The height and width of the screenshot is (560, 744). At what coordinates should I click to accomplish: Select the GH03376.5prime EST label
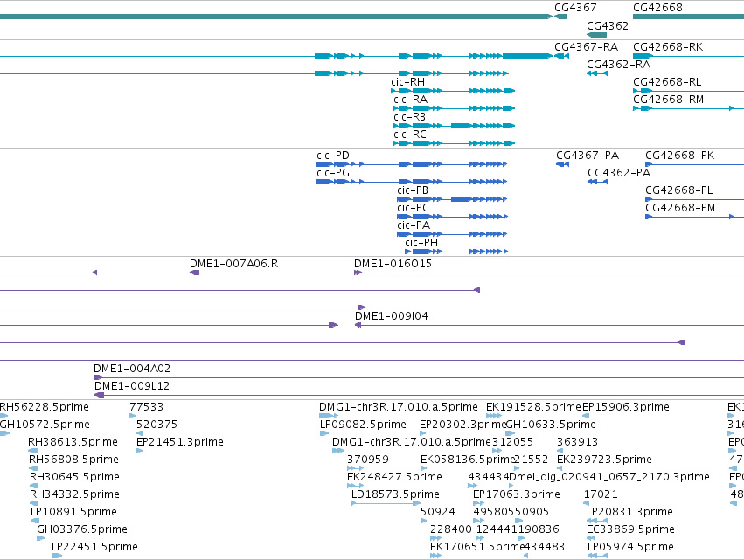click(x=82, y=529)
